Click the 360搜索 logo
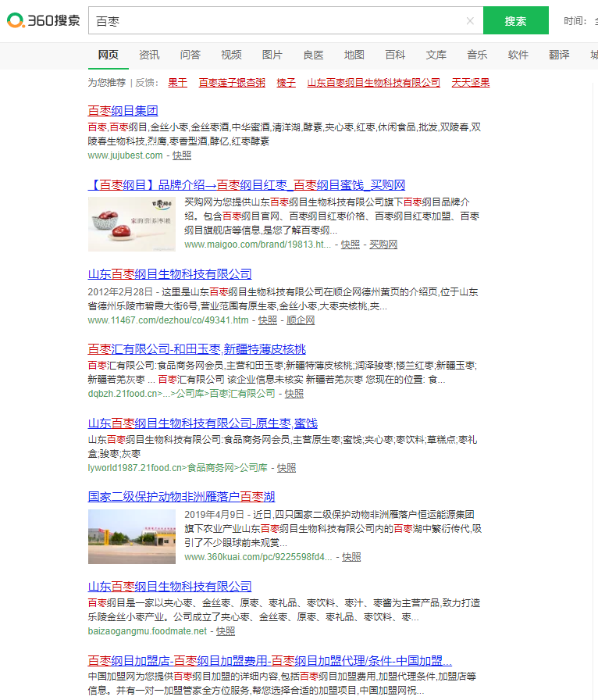 [43, 20]
